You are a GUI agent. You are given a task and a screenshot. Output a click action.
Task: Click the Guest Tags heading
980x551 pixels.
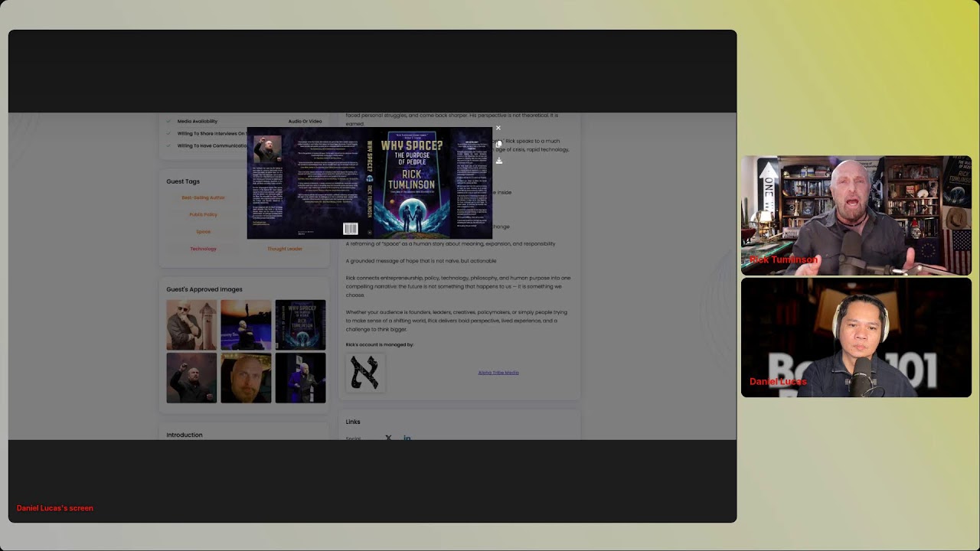(183, 181)
